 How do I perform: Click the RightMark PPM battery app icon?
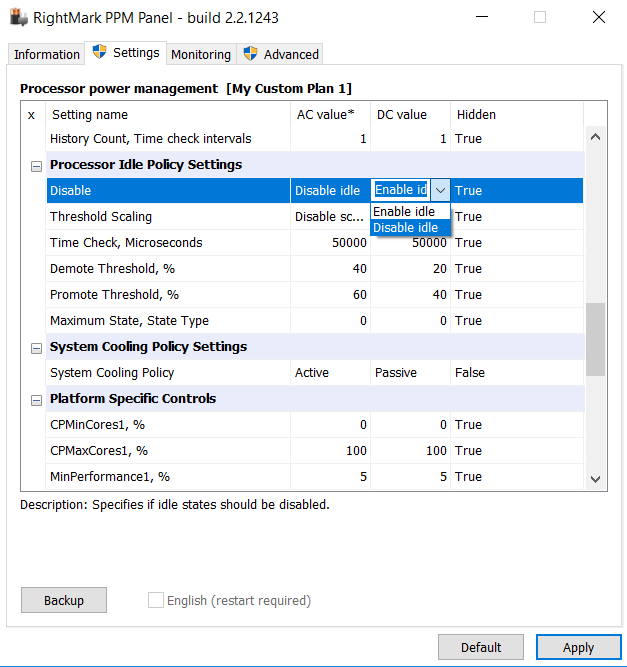pos(18,17)
